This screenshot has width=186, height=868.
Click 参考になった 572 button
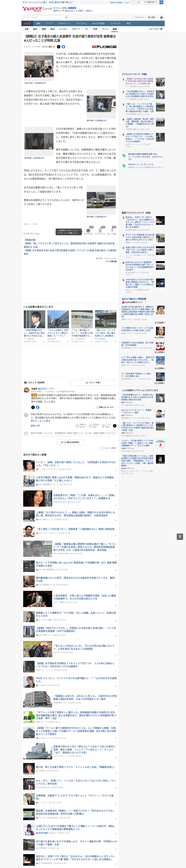[x=105, y=407]
